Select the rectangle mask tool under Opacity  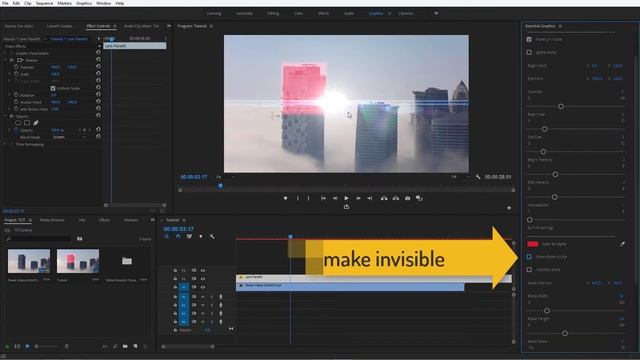[x=27, y=122]
